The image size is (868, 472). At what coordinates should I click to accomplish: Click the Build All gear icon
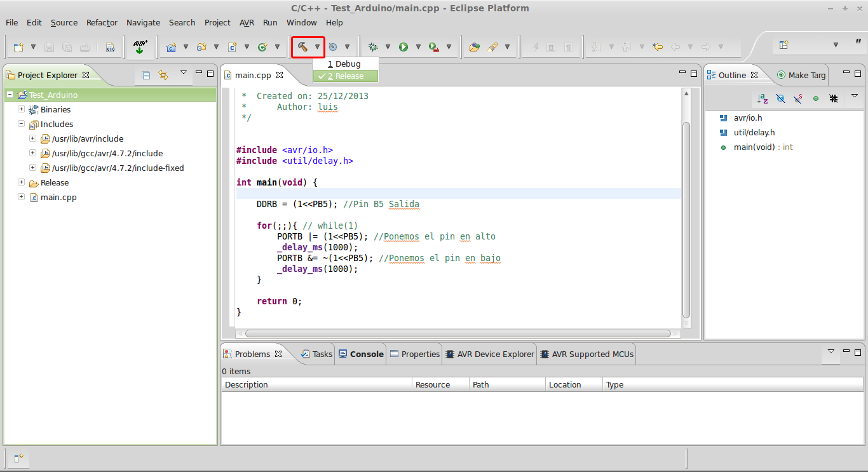(x=332, y=47)
